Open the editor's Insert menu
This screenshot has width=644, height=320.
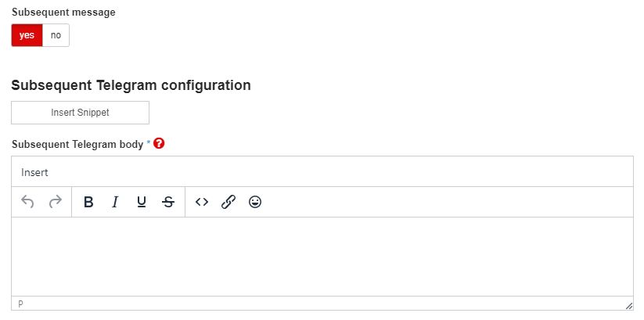35,172
